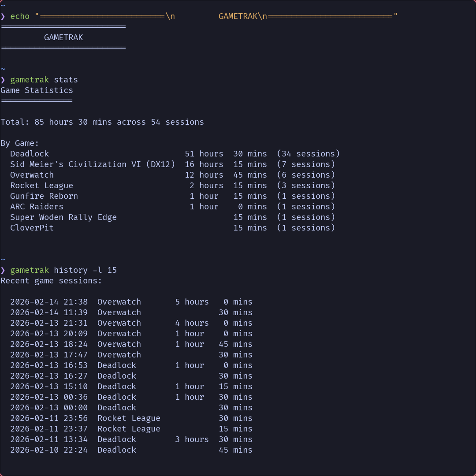This screenshot has width=476, height=476.
Task: Click Deadlock in the 22:24 session row
Action: coord(116,450)
